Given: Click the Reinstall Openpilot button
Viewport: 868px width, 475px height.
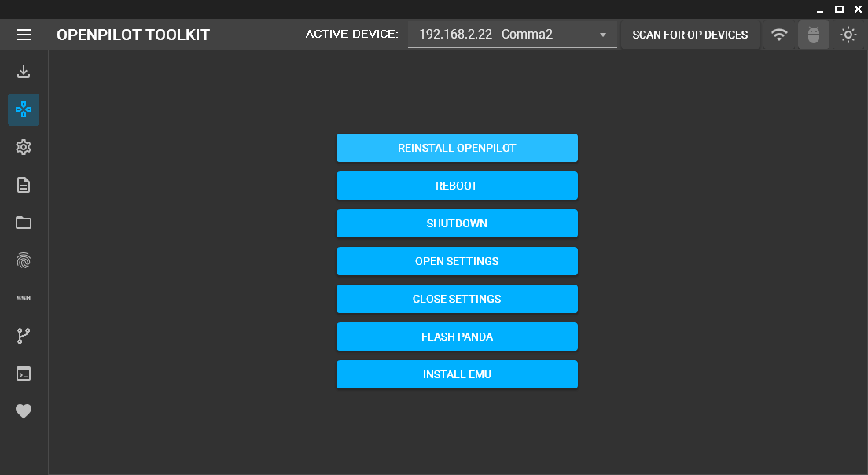Looking at the screenshot, I should tap(457, 148).
